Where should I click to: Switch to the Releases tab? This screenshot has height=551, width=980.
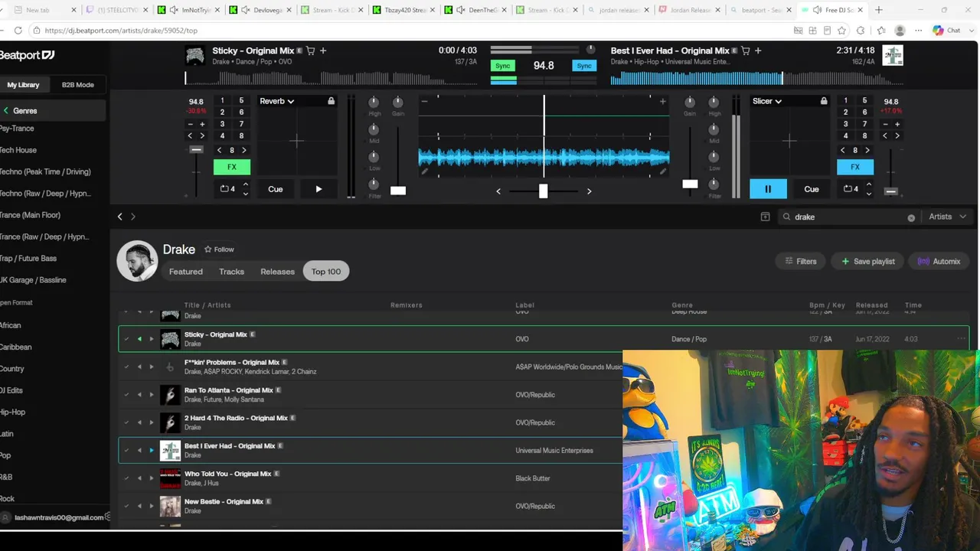[277, 272]
